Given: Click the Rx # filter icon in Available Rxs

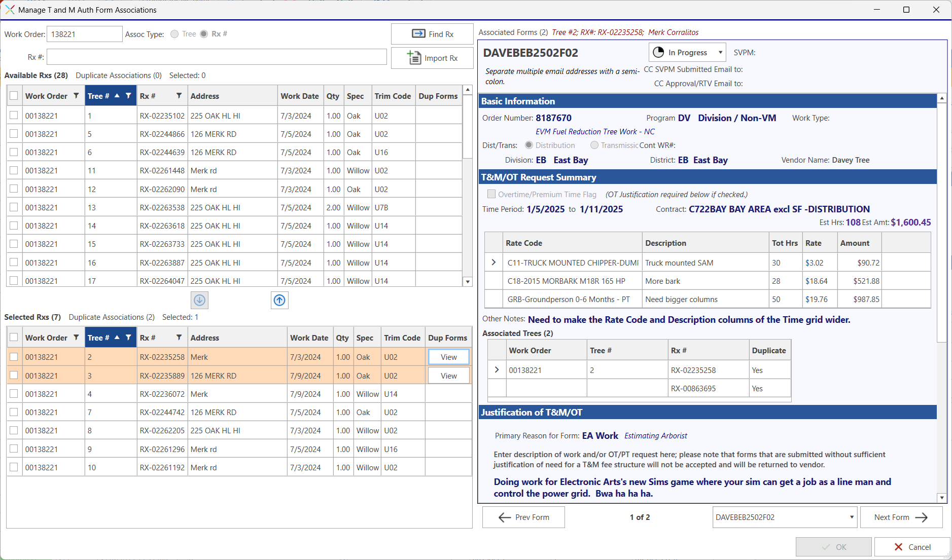Looking at the screenshot, I should (179, 96).
